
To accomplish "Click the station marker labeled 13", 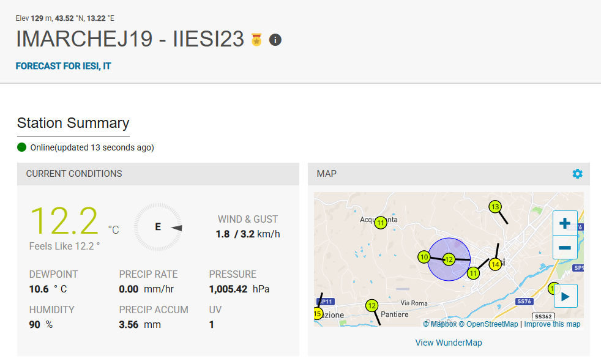I will point(495,207).
